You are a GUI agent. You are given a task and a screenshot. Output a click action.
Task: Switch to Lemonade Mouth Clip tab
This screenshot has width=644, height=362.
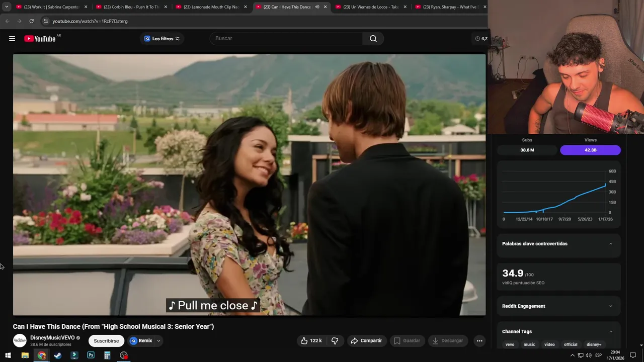point(211,7)
